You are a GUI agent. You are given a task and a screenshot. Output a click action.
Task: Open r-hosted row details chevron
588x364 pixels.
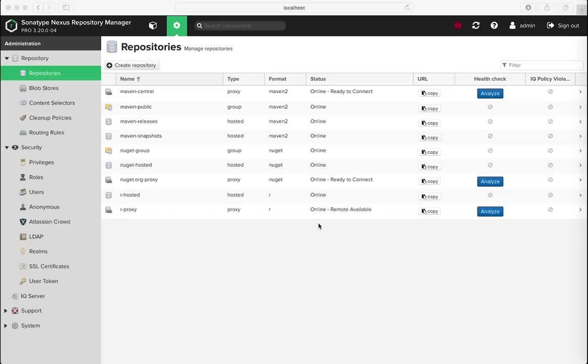pyautogui.click(x=580, y=195)
